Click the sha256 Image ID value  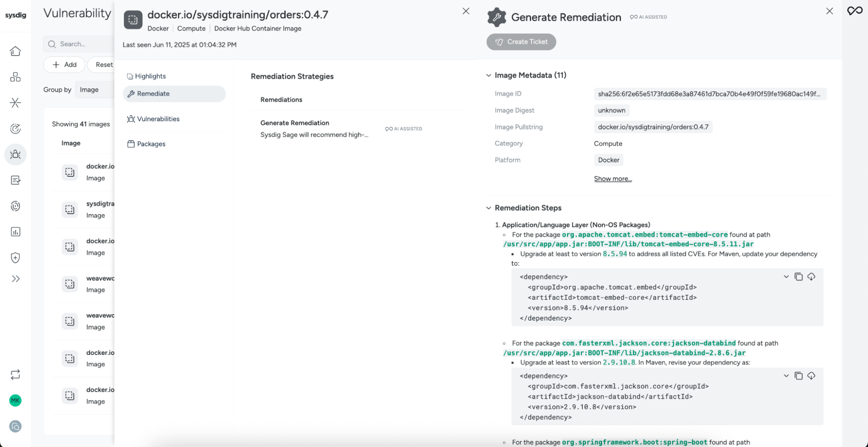[710, 94]
